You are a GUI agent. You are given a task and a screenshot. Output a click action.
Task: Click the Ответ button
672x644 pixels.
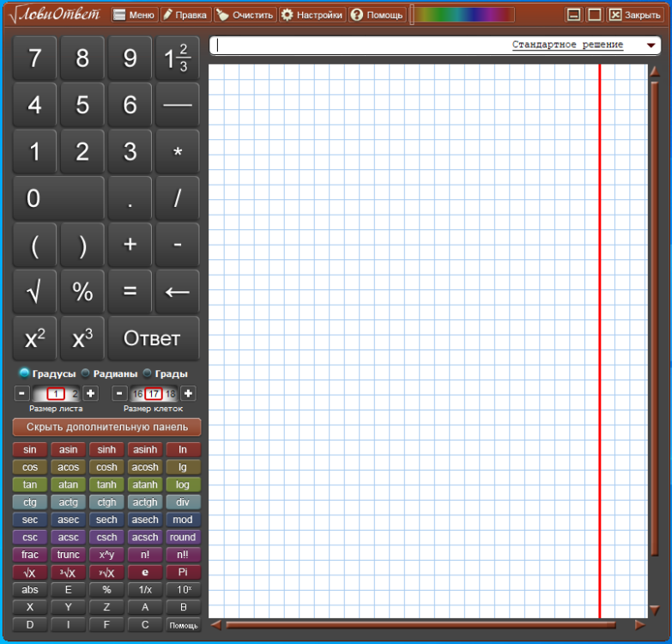(x=154, y=338)
